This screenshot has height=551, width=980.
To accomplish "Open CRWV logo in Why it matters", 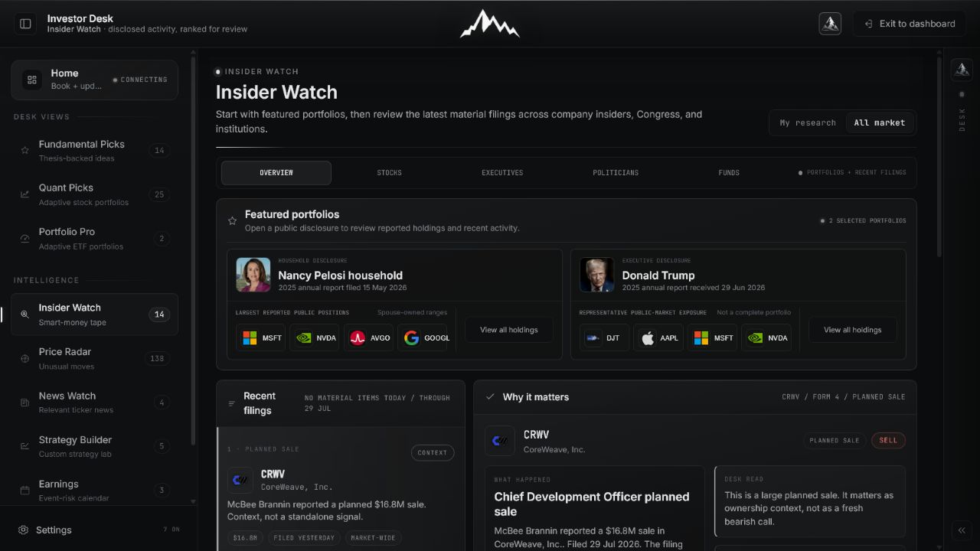I will pyautogui.click(x=500, y=441).
